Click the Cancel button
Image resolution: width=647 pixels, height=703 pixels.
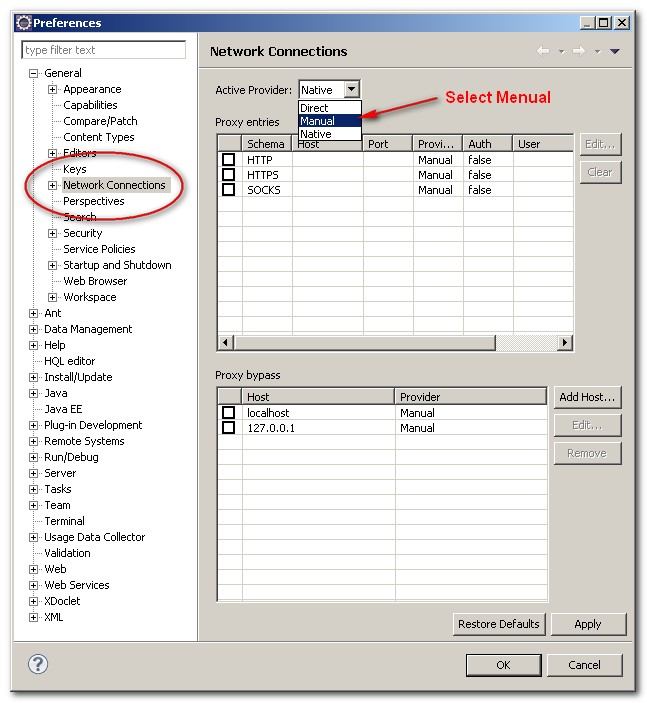point(584,665)
